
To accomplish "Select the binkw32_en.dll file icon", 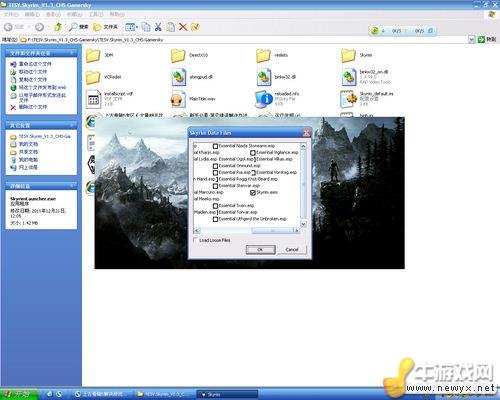I will pos(349,77).
